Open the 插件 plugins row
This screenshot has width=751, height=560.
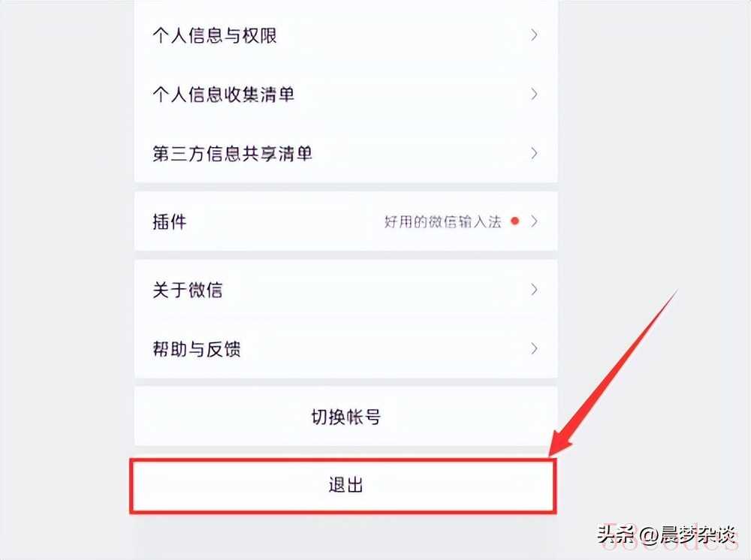click(x=345, y=221)
